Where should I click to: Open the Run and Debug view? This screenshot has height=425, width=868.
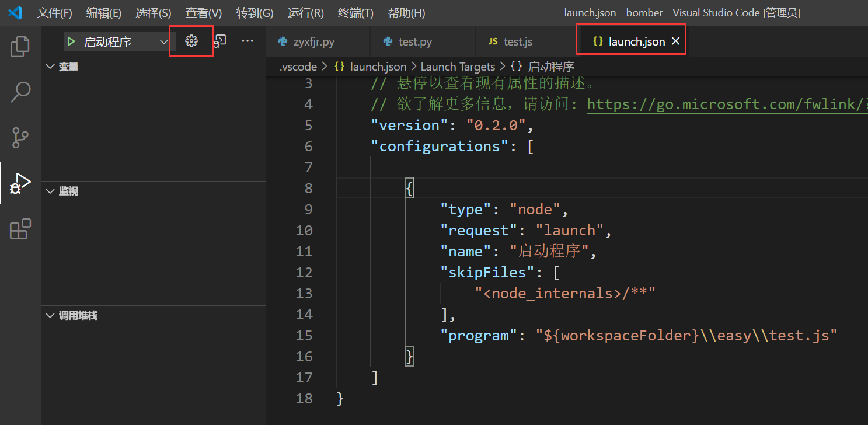(20, 184)
